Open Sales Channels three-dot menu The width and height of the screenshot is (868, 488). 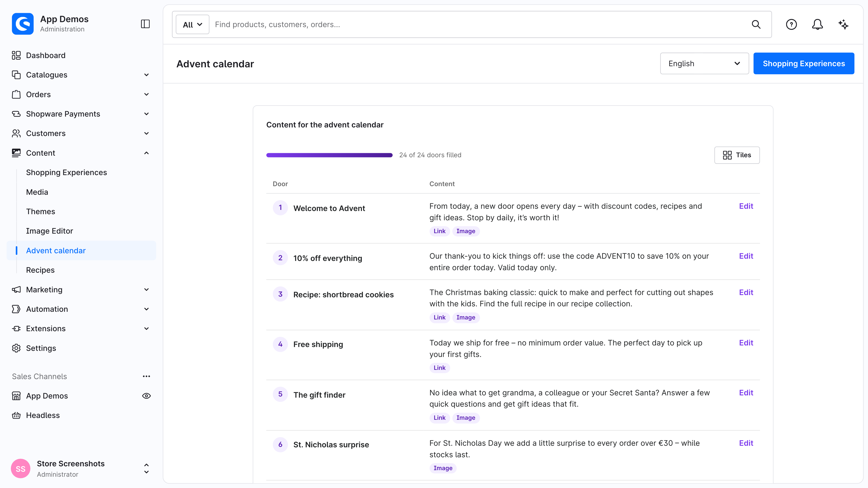click(x=146, y=376)
